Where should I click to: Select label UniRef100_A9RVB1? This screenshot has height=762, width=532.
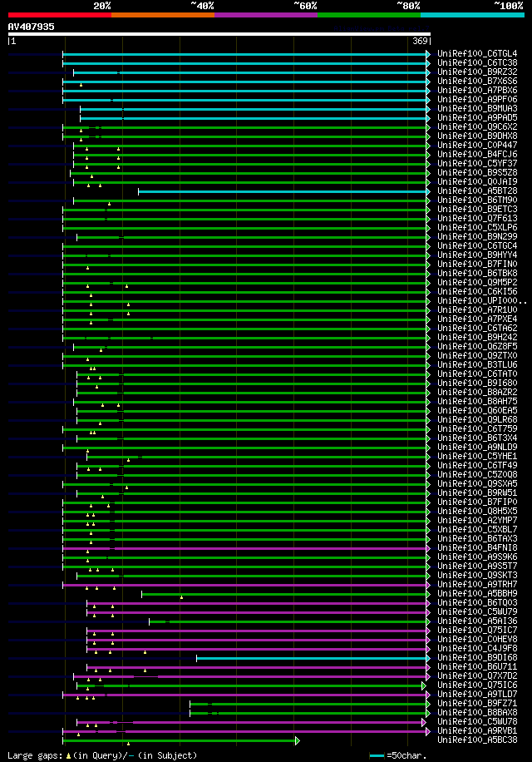pyautogui.click(x=477, y=731)
